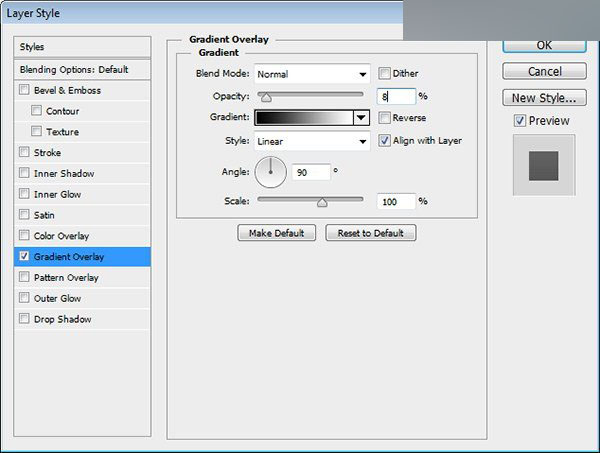Tick the Stroke effect checkbox
Image resolution: width=600 pixels, height=453 pixels.
24,152
